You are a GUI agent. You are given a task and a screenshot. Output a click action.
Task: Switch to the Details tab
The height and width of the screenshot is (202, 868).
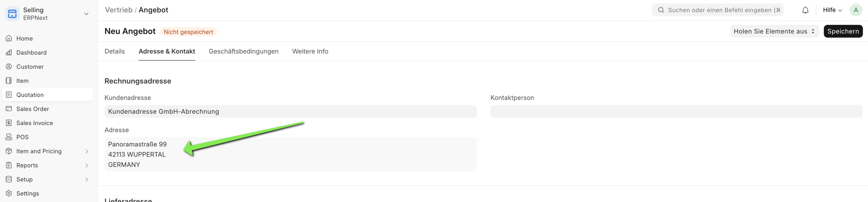coord(114,51)
